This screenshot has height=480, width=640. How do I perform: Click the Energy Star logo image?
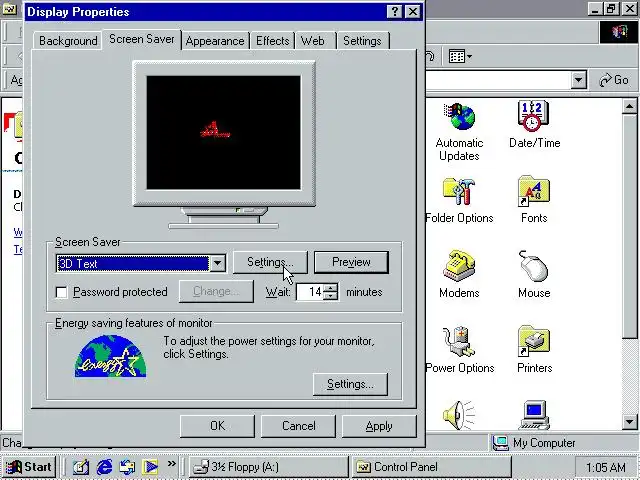110,356
